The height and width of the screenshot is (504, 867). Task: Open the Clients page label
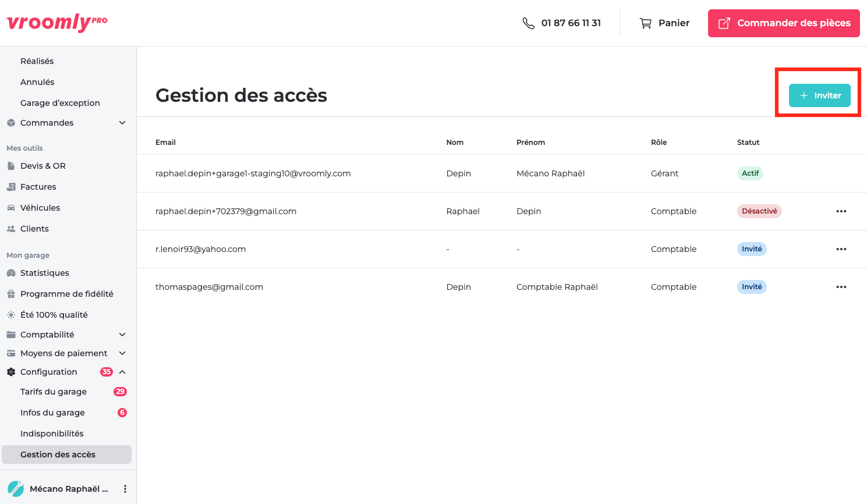(34, 229)
